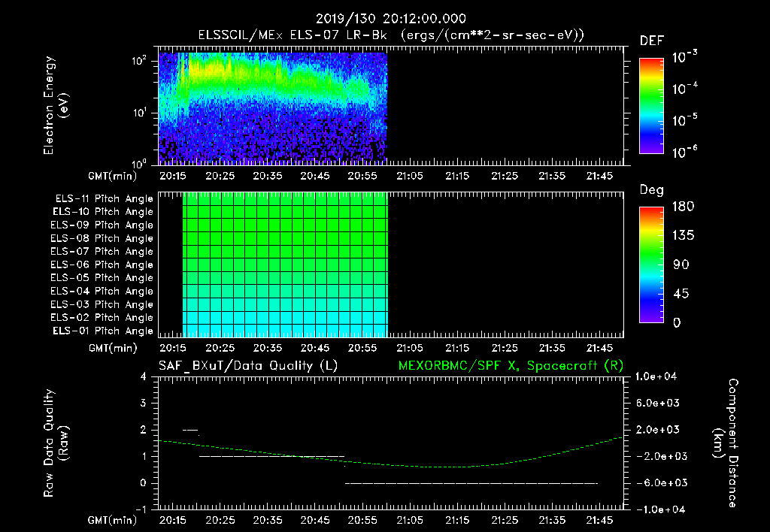
Task: Click the plot date title 2019/130 20:12:00.000
Action: coord(390,19)
